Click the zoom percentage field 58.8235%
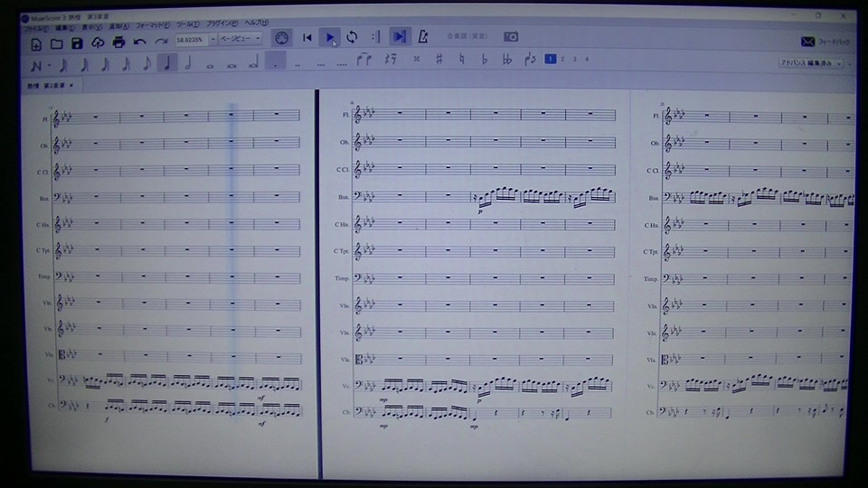 click(x=191, y=40)
